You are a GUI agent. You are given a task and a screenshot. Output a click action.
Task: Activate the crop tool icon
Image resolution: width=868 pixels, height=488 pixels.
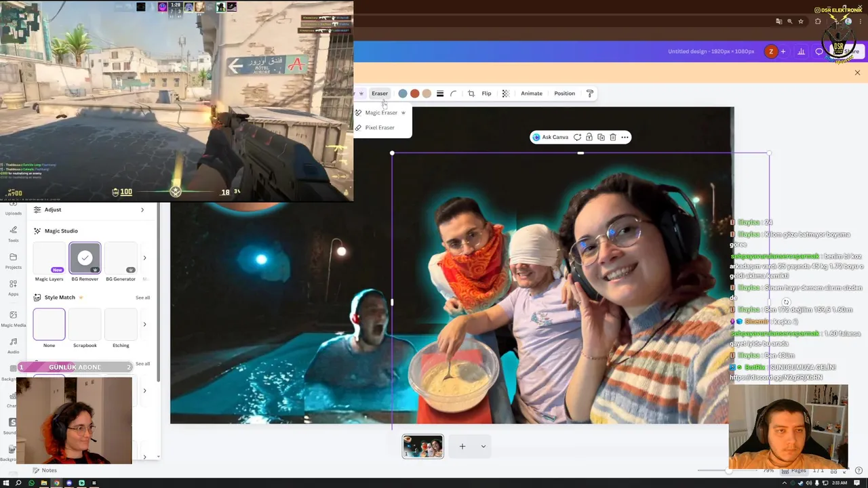[471, 94]
